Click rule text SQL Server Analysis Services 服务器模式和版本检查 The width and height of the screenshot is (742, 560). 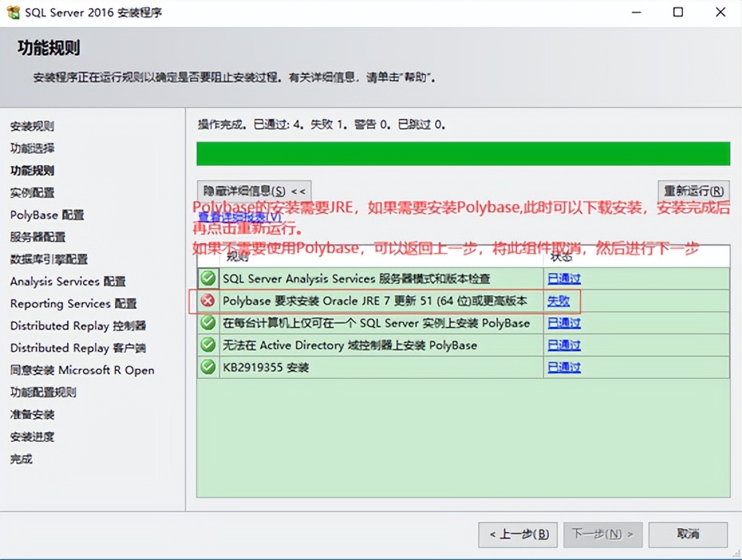(x=356, y=279)
